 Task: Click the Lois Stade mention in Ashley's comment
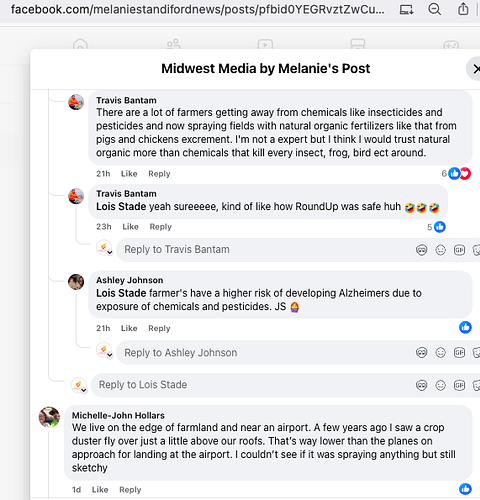pyautogui.click(x=121, y=293)
